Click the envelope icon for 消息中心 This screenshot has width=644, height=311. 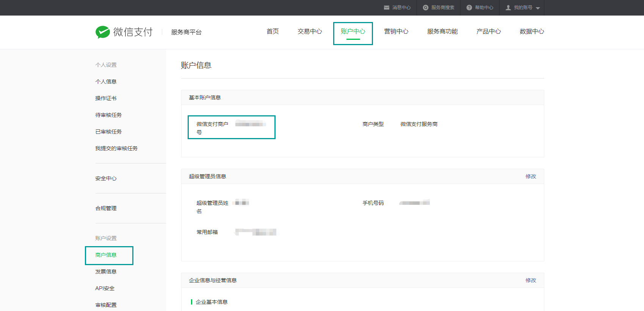coord(387,8)
